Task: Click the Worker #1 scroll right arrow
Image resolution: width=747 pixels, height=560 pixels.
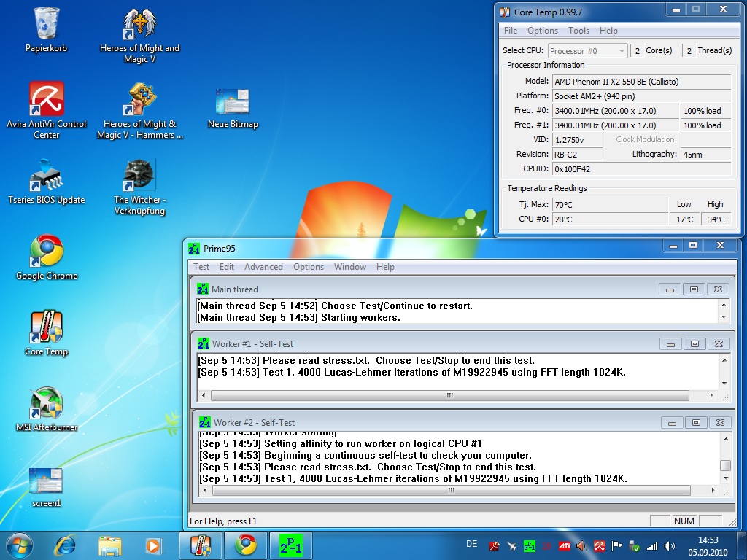Action: (x=712, y=395)
